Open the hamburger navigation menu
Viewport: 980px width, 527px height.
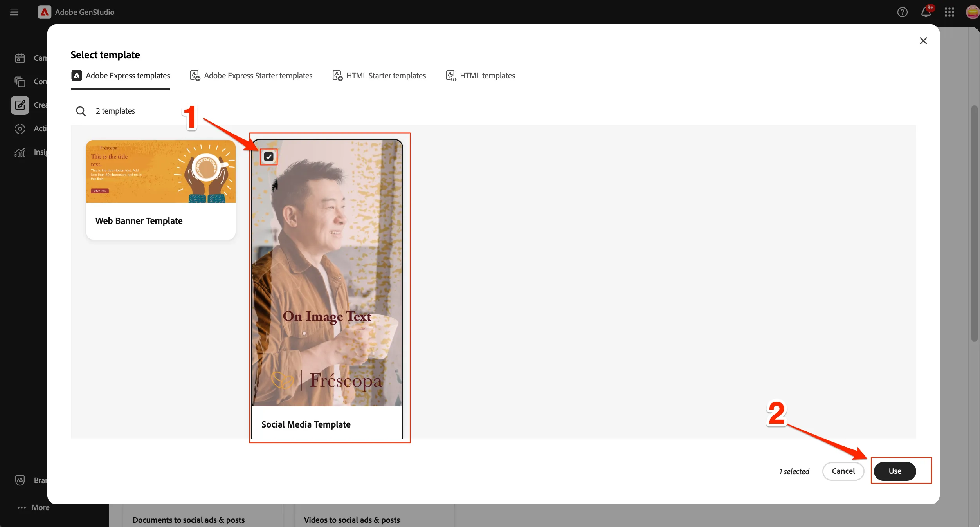point(14,12)
